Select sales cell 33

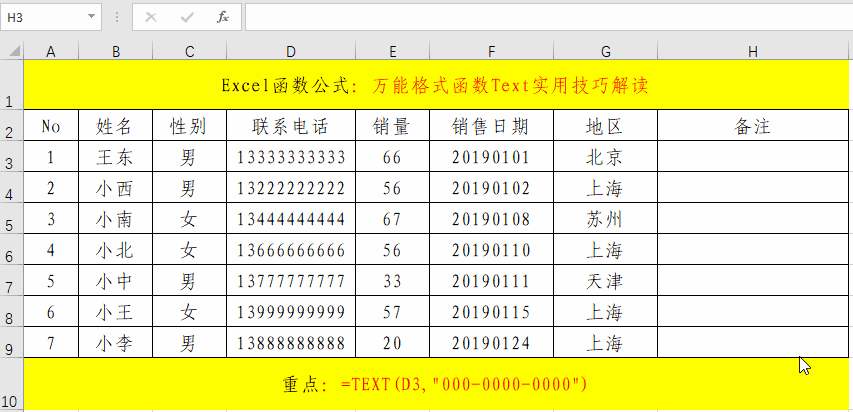coord(392,280)
